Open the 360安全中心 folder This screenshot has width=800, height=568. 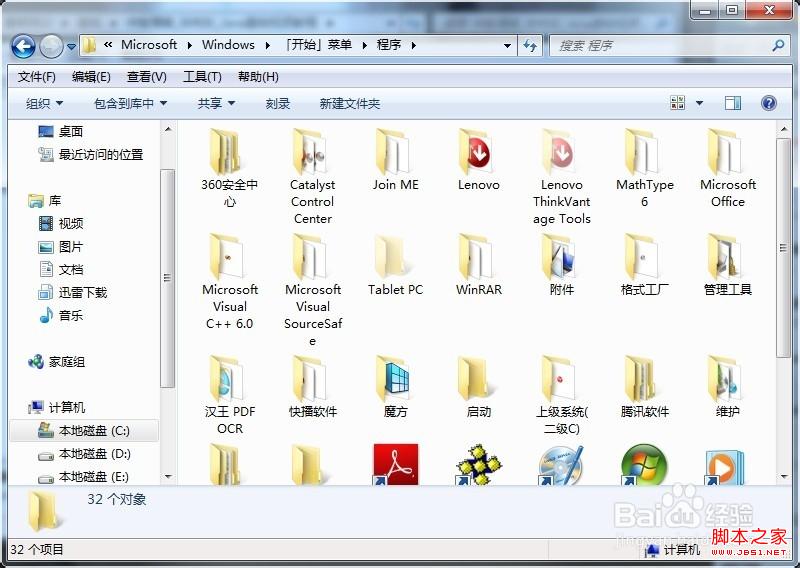pyautogui.click(x=229, y=168)
